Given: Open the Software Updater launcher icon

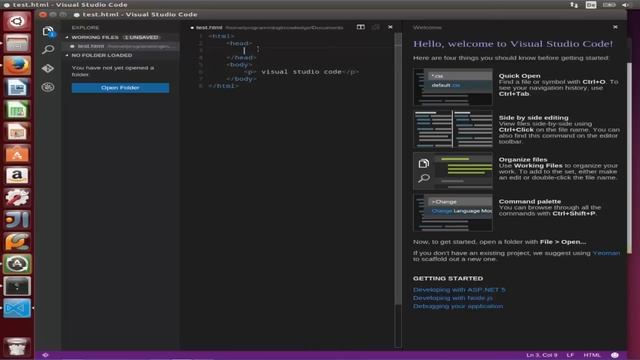Looking at the screenshot, I should pyautogui.click(x=17, y=264).
